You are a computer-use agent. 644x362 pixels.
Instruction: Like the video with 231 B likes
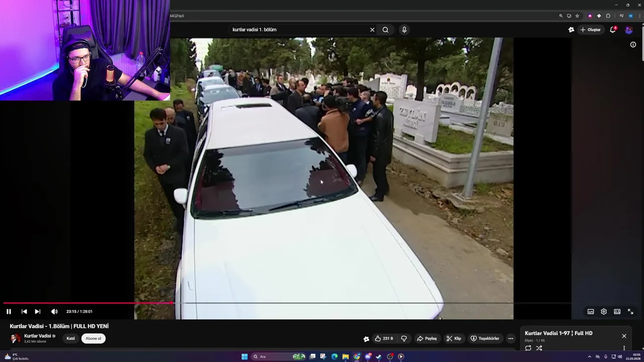pos(384,338)
